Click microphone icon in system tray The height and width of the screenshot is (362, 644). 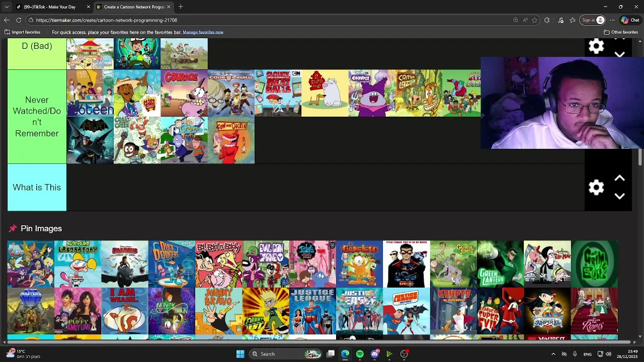[x=575, y=354]
